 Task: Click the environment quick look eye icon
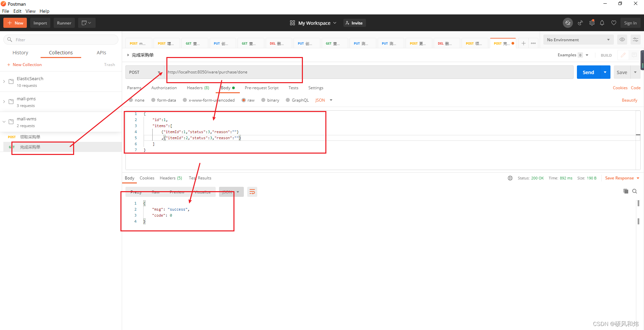coord(622,40)
